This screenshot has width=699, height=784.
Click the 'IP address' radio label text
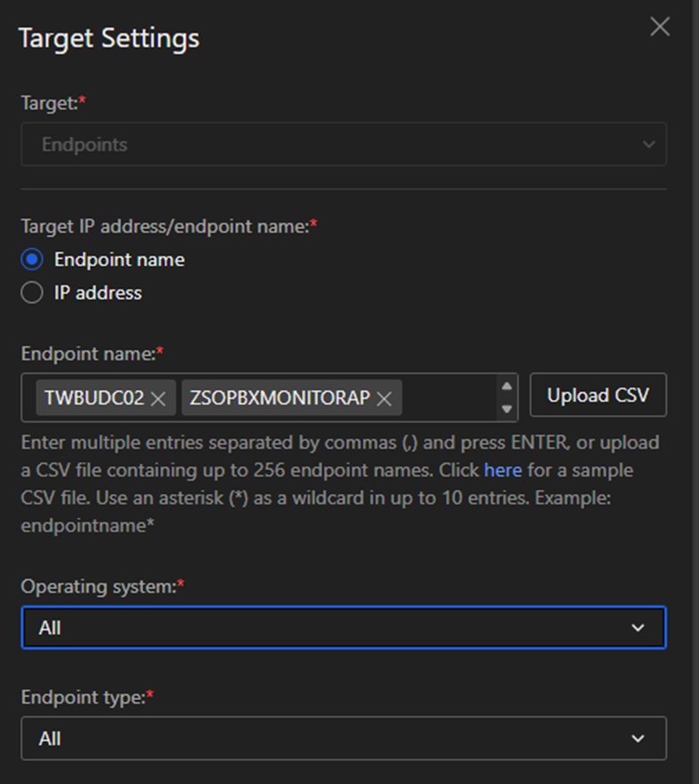click(98, 293)
